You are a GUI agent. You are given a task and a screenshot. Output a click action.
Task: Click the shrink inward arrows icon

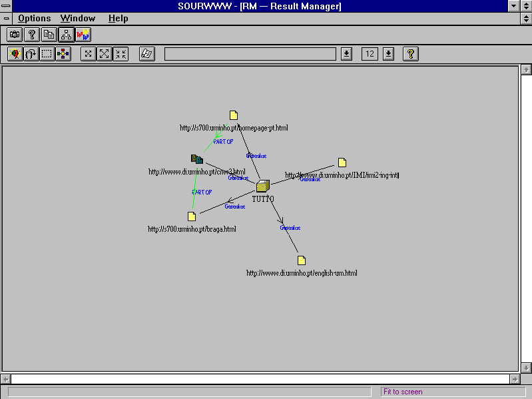121,54
